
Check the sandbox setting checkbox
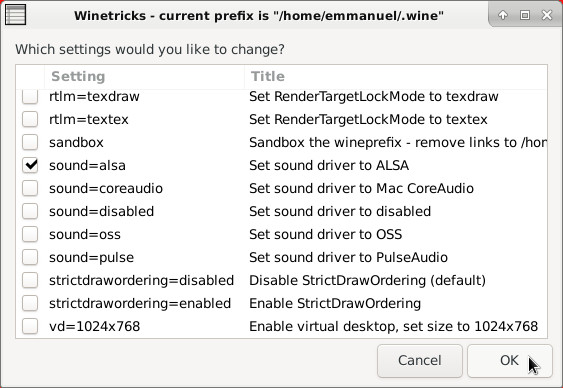pos(30,142)
